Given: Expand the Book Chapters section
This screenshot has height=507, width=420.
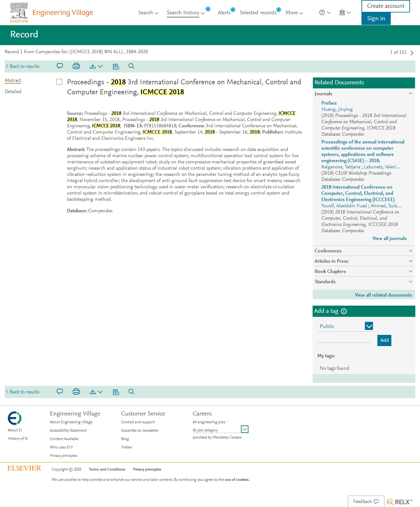Looking at the screenshot, I should coord(364,271).
